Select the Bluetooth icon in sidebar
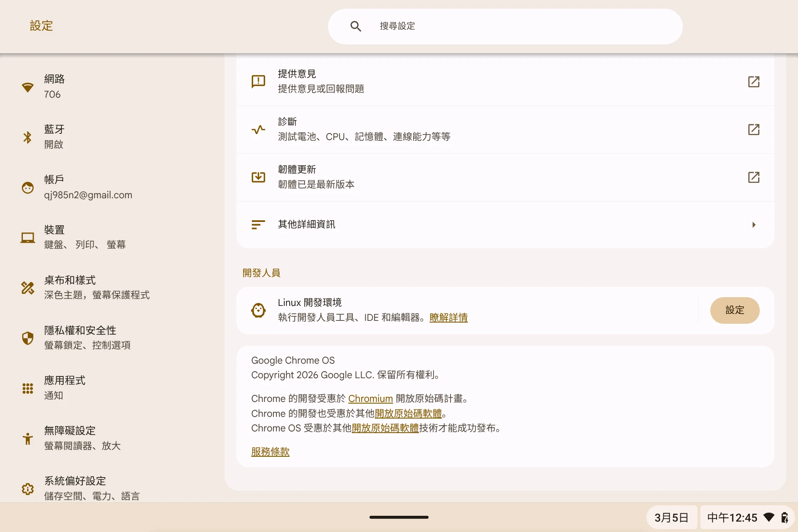The width and height of the screenshot is (798, 532). (27, 137)
